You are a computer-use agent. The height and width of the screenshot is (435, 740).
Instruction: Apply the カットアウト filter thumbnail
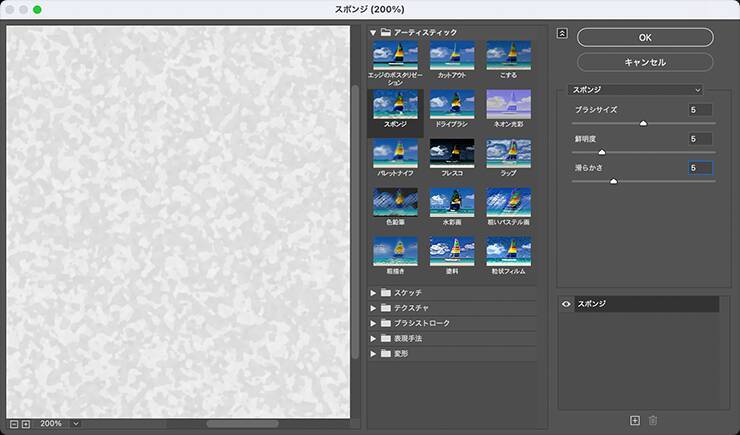(x=451, y=55)
